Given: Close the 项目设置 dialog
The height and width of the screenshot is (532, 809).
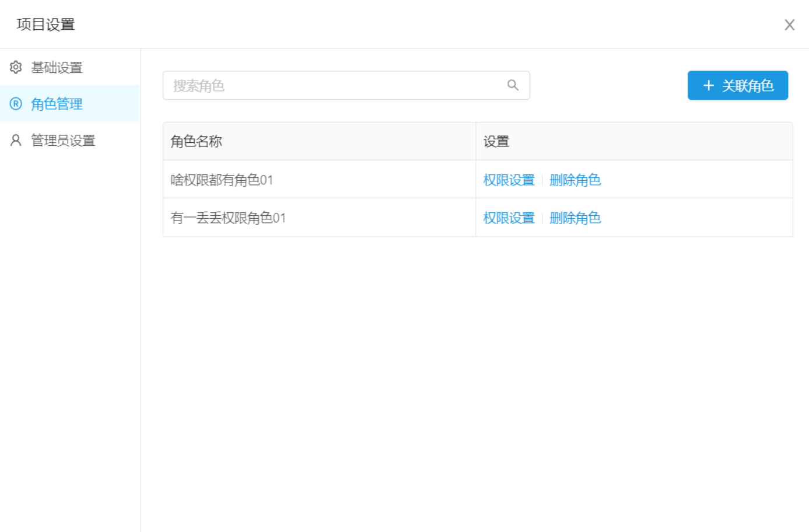Looking at the screenshot, I should (x=790, y=24).
